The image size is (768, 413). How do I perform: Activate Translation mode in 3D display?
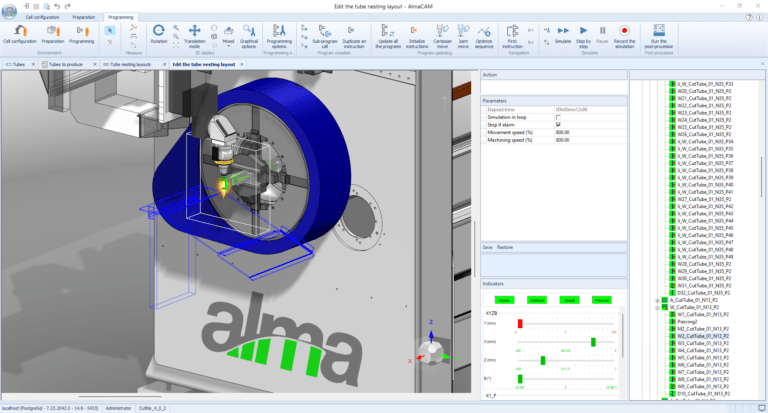click(195, 35)
